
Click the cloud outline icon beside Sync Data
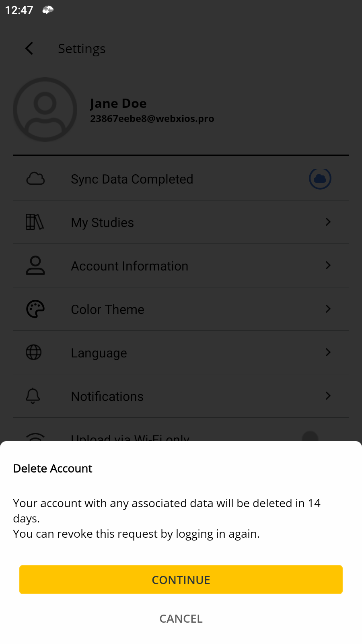pos(35,179)
